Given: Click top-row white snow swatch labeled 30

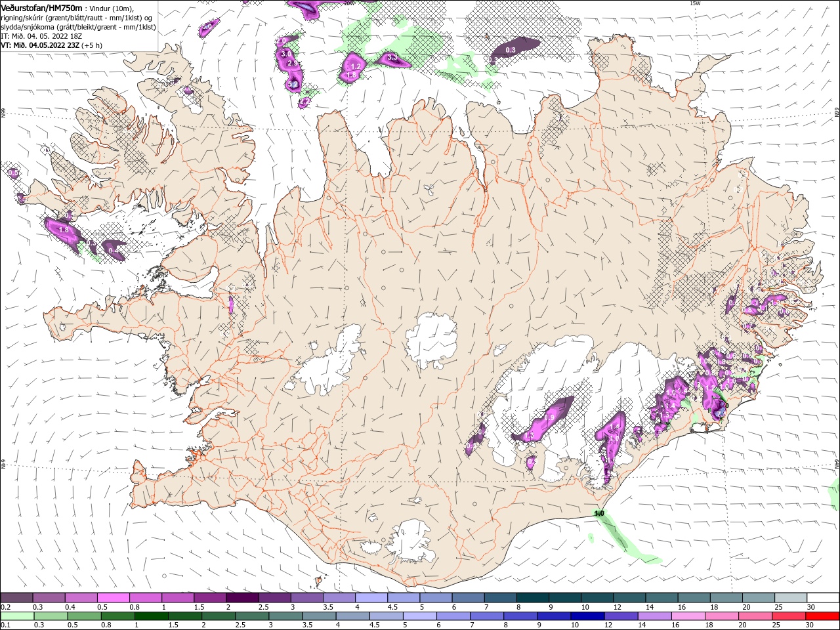Looking at the screenshot, I should tap(823, 598).
